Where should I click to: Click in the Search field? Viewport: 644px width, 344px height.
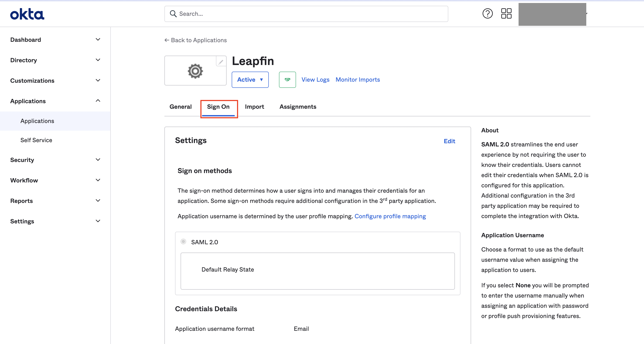tap(310, 13)
